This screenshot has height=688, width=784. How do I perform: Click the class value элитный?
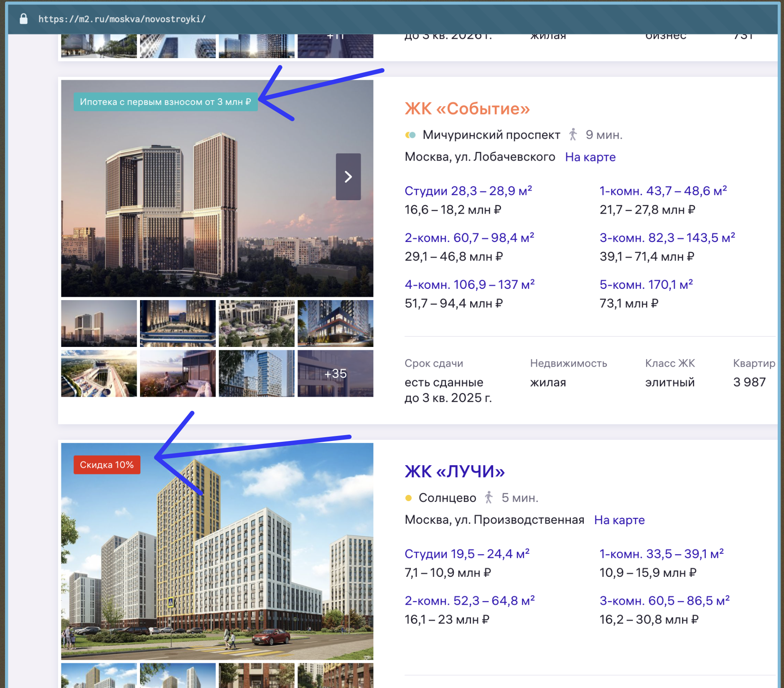tap(670, 382)
